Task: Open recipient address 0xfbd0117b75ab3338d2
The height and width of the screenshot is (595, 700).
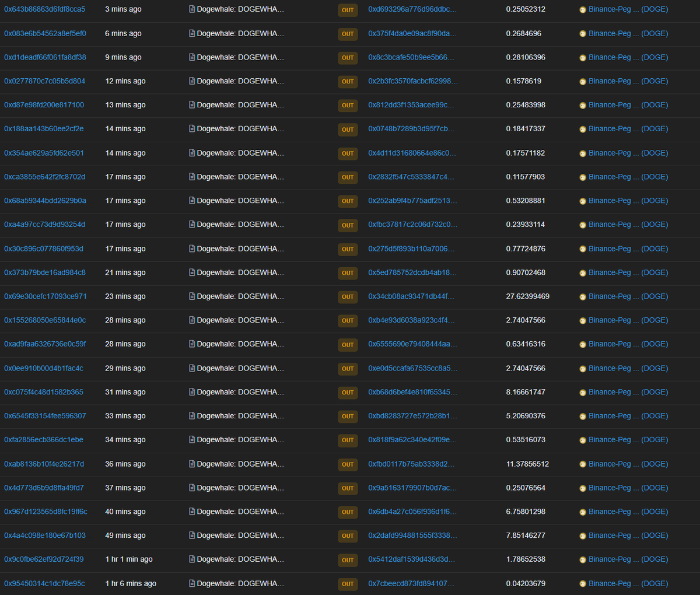Action: coord(411,464)
